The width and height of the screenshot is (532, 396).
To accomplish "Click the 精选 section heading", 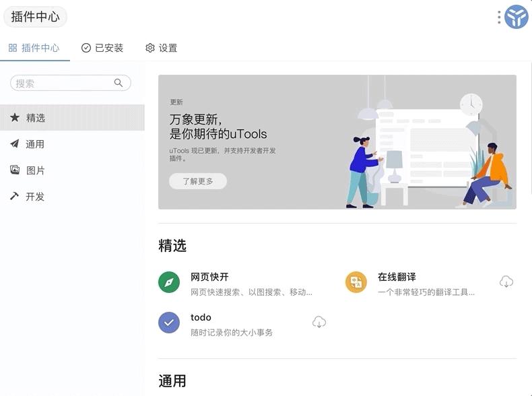I will 172,246.
